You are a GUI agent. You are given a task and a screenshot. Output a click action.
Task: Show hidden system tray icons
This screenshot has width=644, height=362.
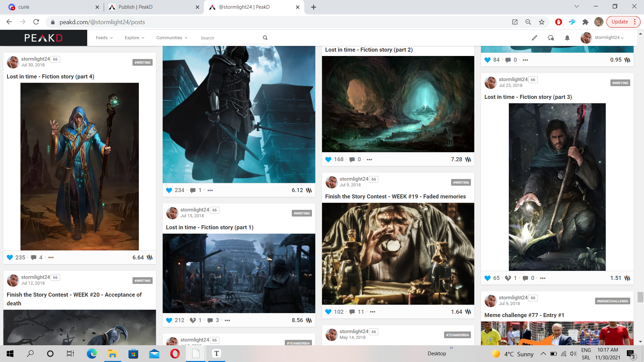coord(543,354)
